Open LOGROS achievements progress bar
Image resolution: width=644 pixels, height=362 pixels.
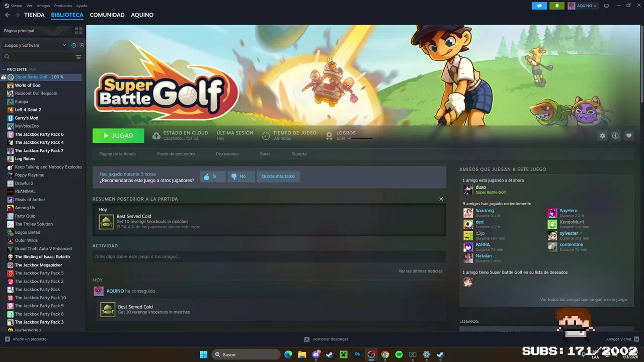(x=360, y=138)
